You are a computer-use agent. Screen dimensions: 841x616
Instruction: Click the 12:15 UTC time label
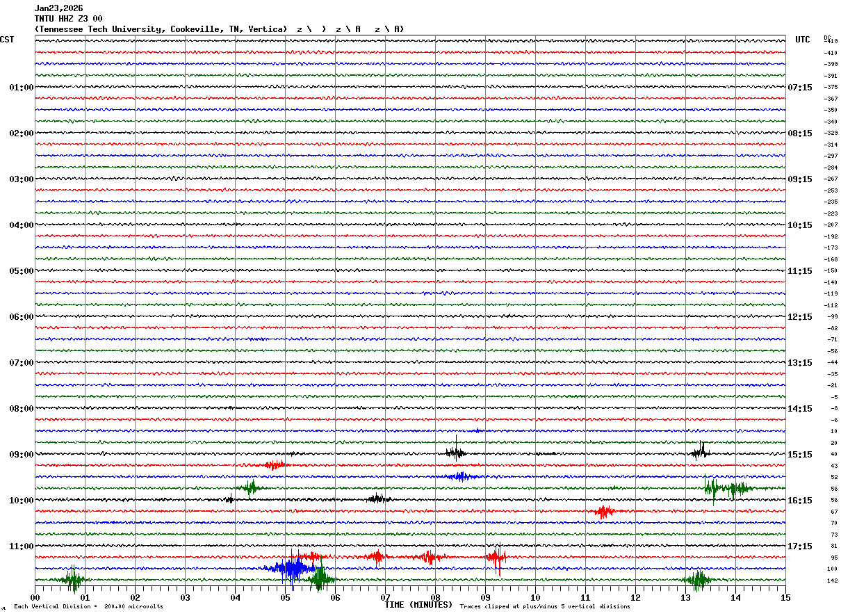click(x=800, y=317)
